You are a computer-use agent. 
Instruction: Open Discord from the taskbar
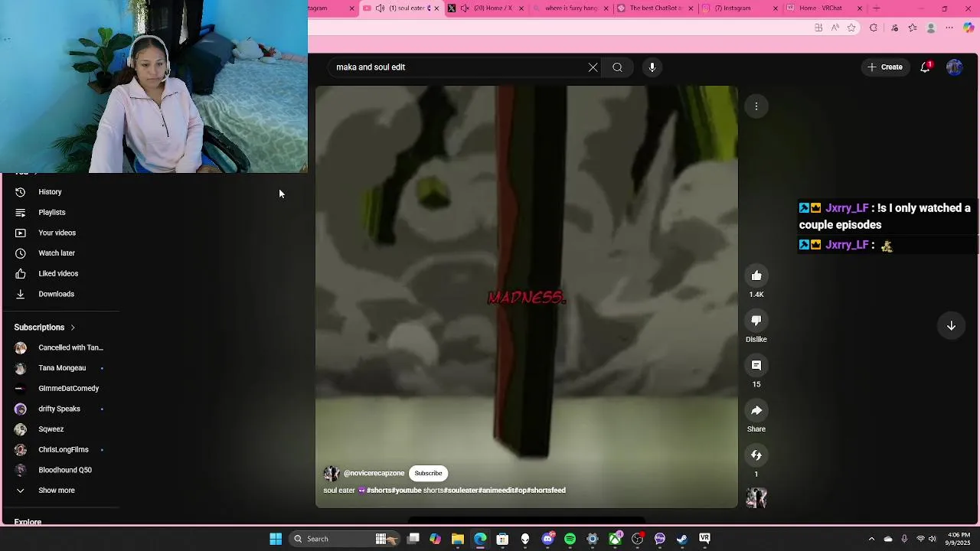click(x=547, y=539)
